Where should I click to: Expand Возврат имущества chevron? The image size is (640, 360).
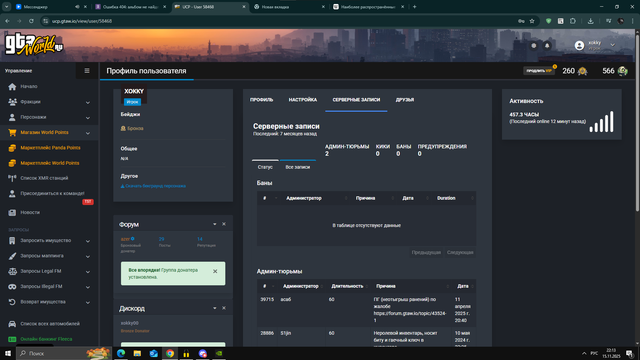pos(88,303)
